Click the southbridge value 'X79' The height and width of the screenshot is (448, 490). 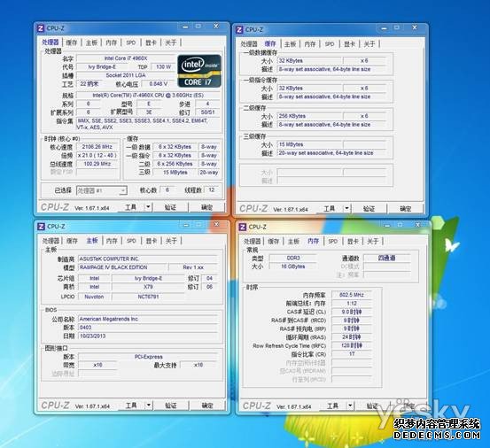click(x=148, y=287)
